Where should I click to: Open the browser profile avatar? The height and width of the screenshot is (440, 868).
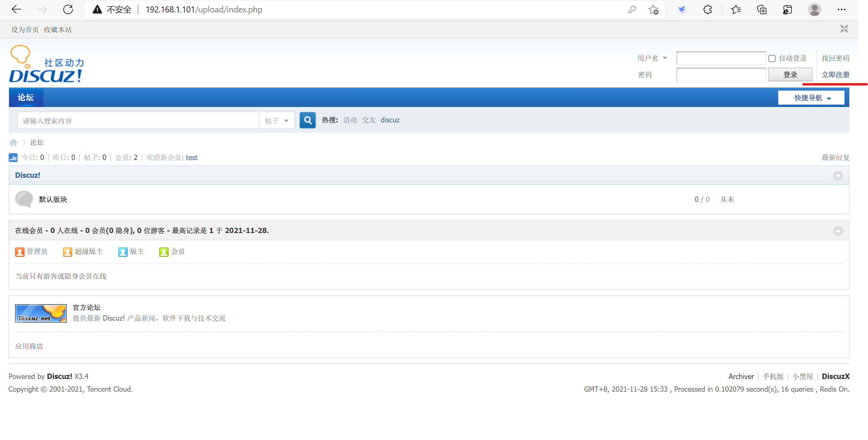coord(814,9)
